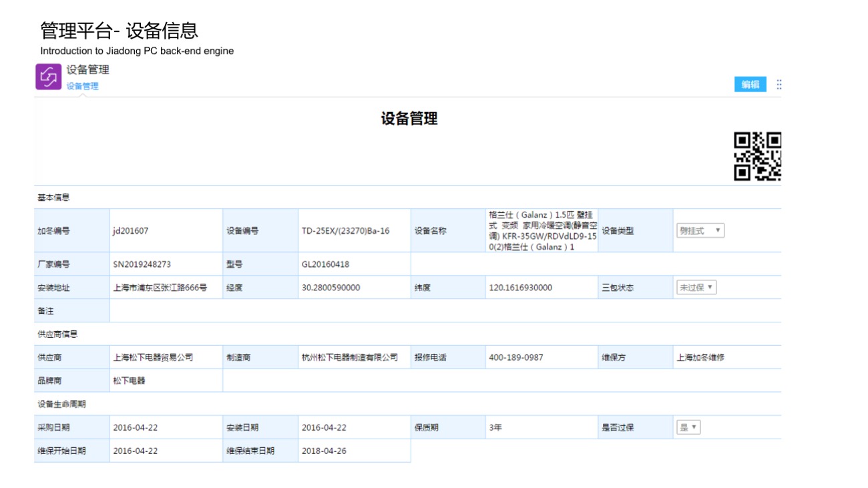Click the 经度 value 30.2800590000

pos(331,288)
